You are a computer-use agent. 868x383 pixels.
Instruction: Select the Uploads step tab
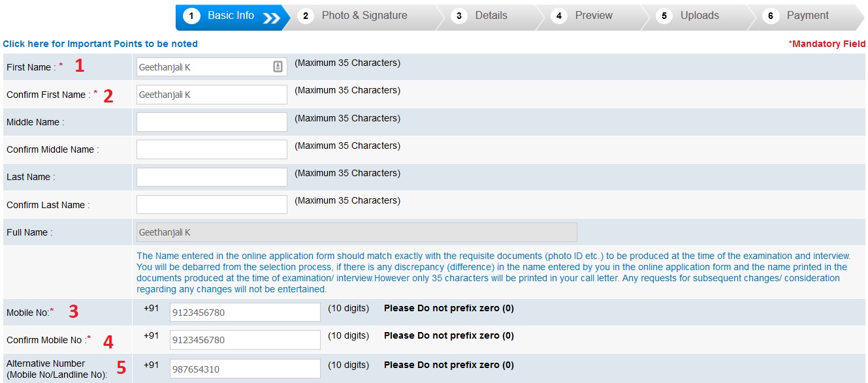699,16
